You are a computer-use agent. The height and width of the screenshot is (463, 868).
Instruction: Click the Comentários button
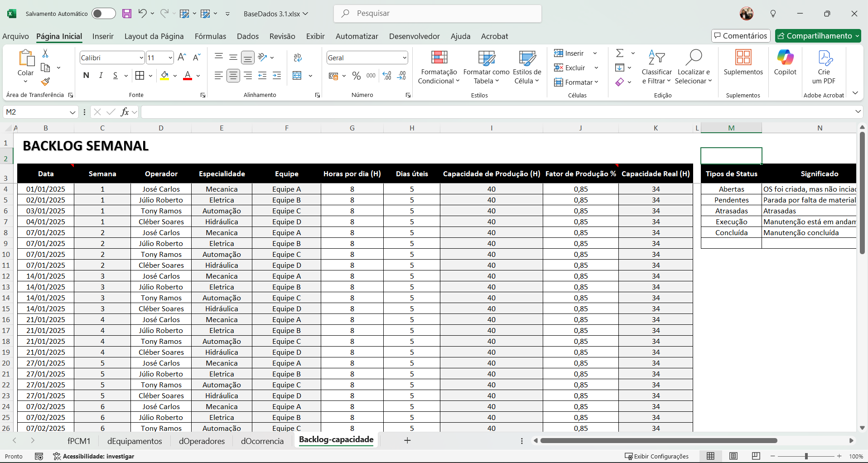741,36
